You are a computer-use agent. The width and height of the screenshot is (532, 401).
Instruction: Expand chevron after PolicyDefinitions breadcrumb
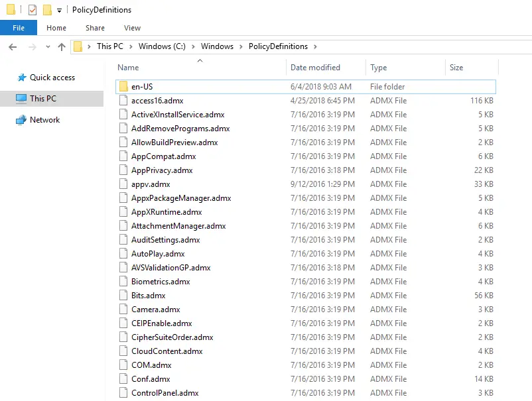tap(315, 46)
